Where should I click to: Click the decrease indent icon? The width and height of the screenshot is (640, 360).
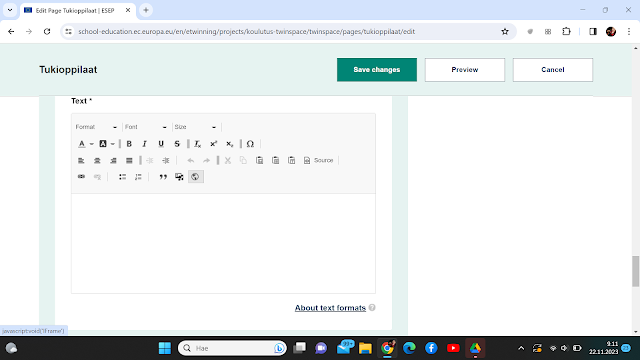150,160
